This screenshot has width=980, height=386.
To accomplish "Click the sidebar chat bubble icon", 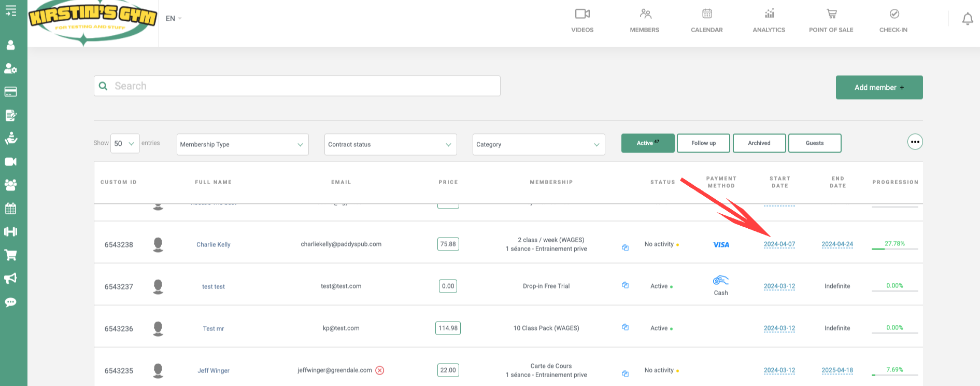I will (x=10, y=302).
